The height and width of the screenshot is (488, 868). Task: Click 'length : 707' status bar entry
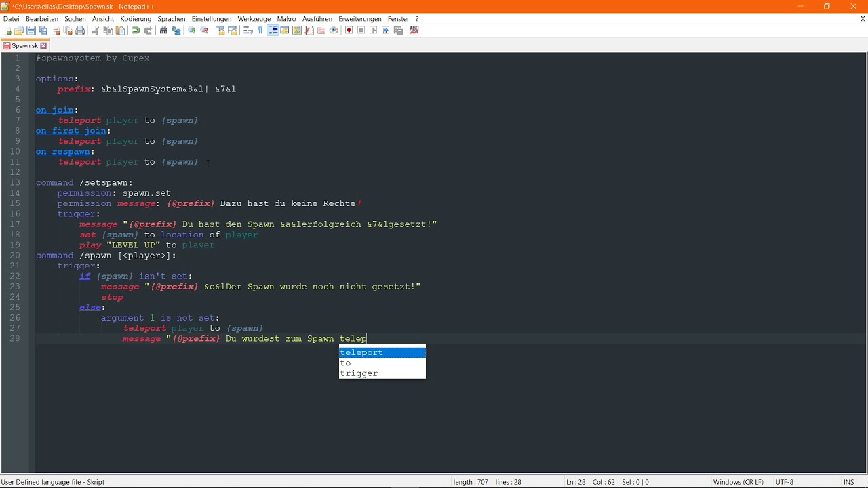pyautogui.click(x=471, y=482)
